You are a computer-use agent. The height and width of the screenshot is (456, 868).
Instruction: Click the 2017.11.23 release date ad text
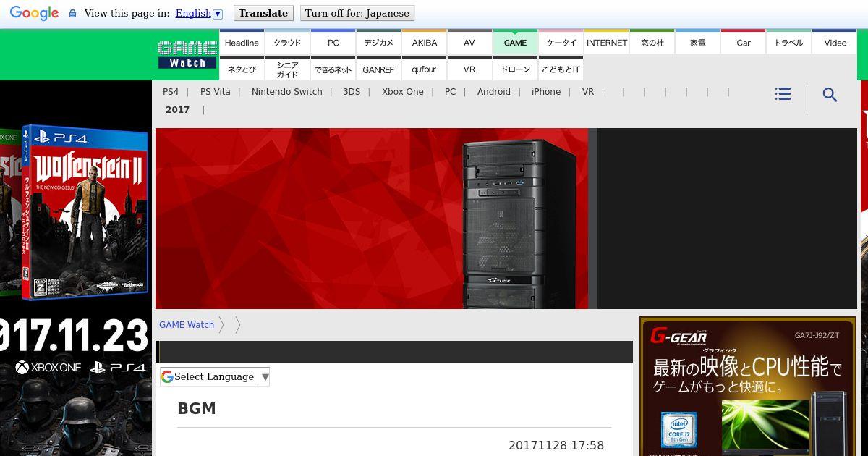pyautogui.click(x=75, y=337)
